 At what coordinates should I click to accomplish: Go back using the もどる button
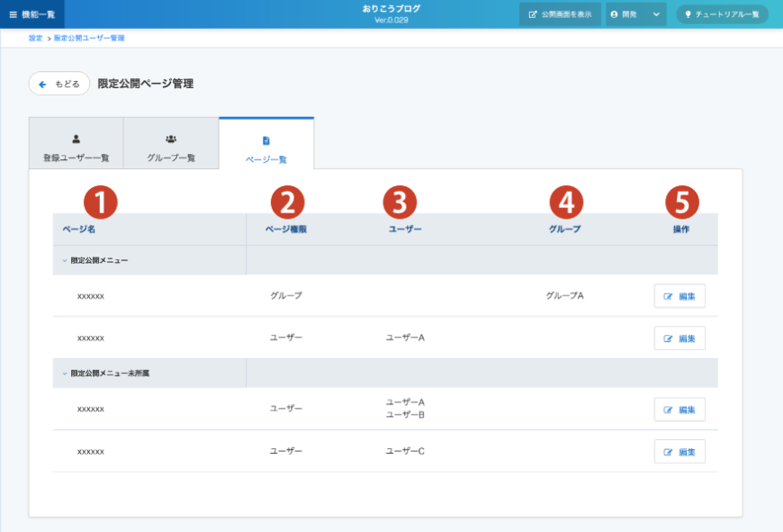[x=59, y=84]
